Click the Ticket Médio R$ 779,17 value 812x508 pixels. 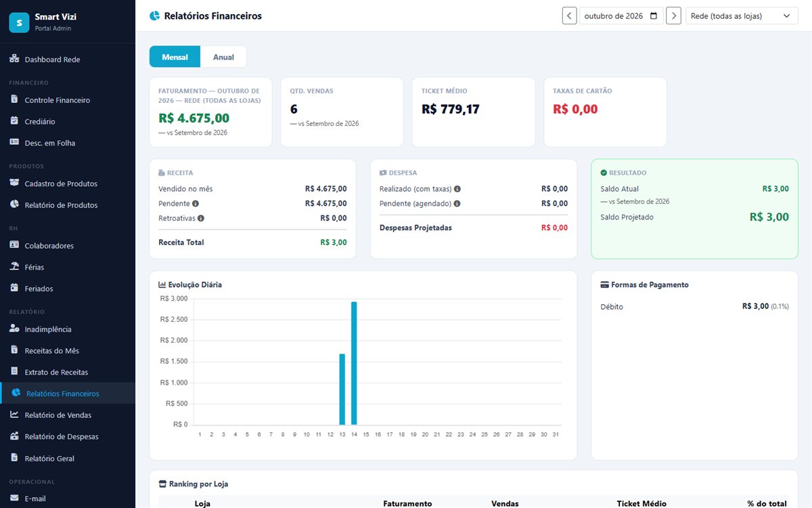tap(450, 109)
